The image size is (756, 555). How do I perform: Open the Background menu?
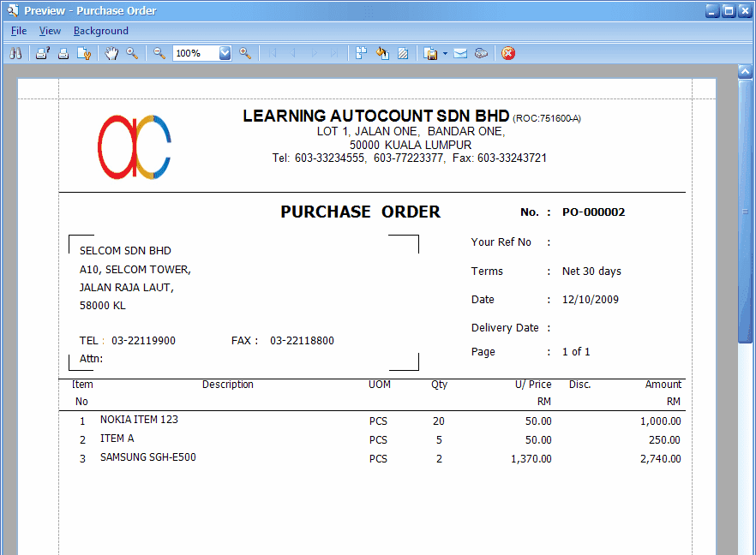[x=101, y=31]
